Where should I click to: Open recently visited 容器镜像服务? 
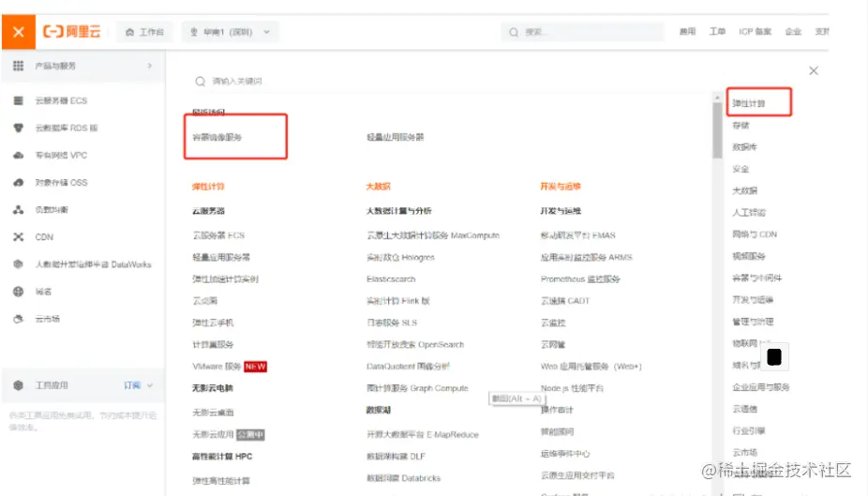point(217,137)
